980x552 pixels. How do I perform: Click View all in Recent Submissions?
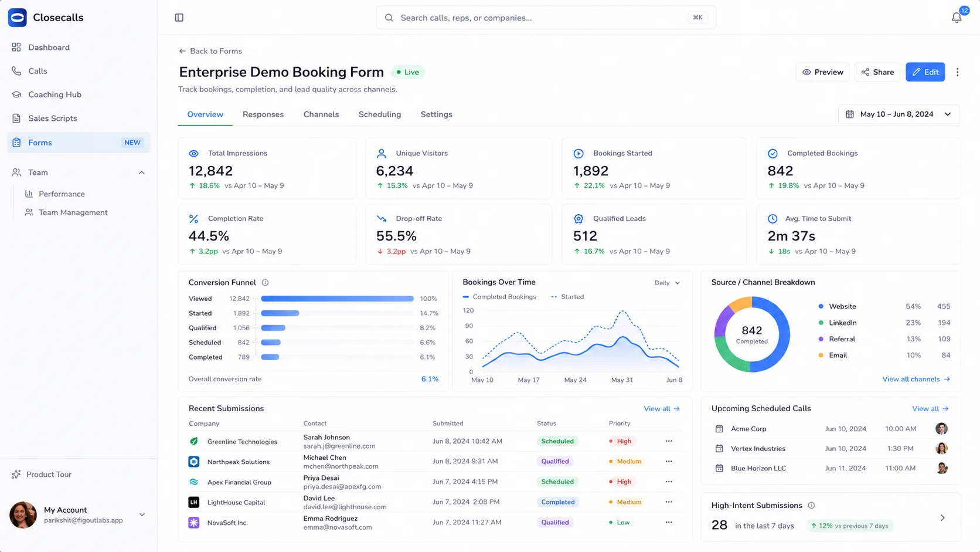pyautogui.click(x=662, y=408)
